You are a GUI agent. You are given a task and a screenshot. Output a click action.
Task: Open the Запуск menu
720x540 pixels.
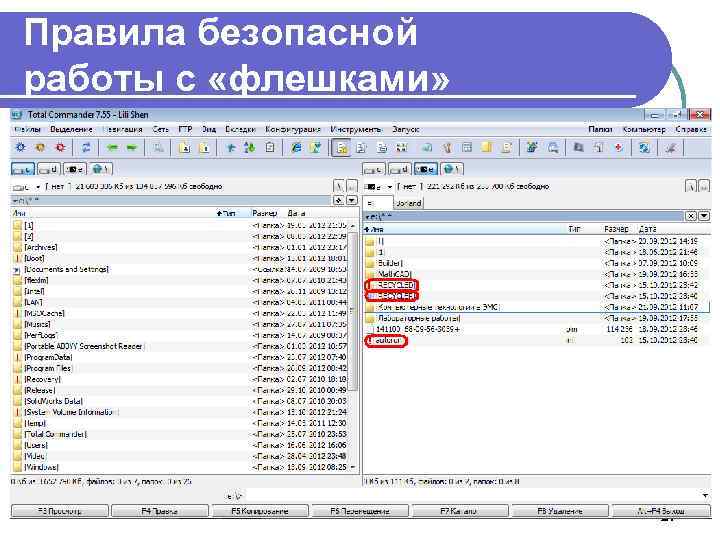405,129
